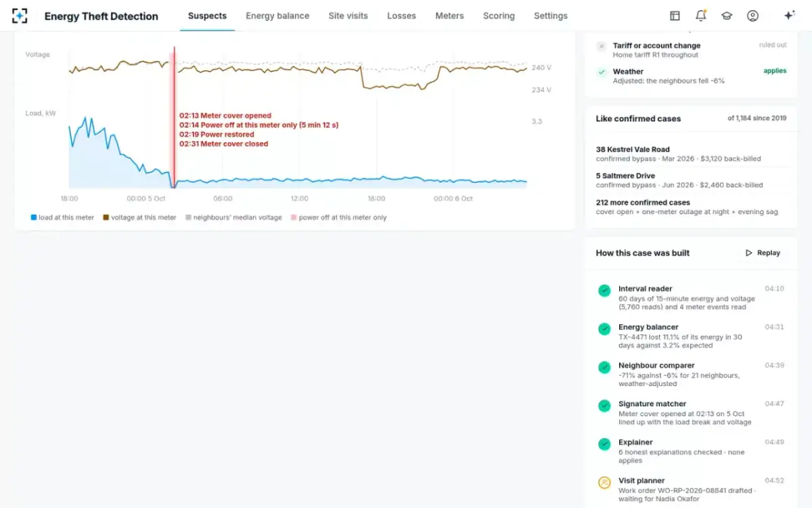Click the checkmark icon beside Weather
The height and width of the screenshot is (508, 812).
[x=602, y=72]
